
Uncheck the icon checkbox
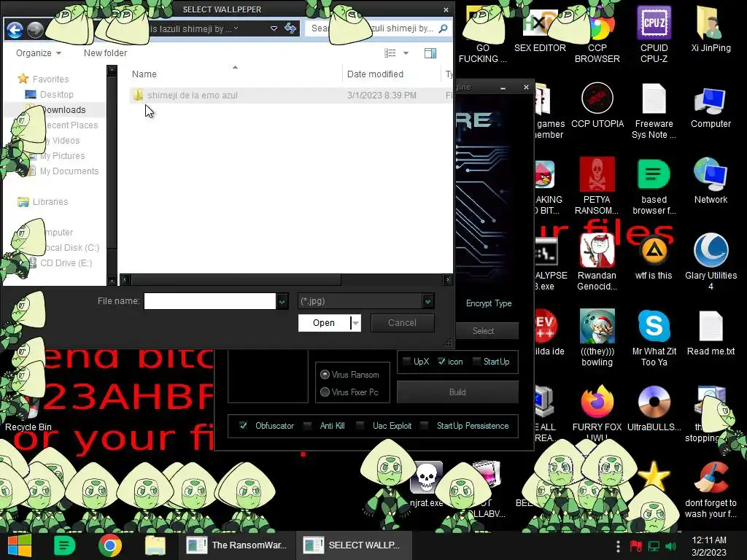441,362
